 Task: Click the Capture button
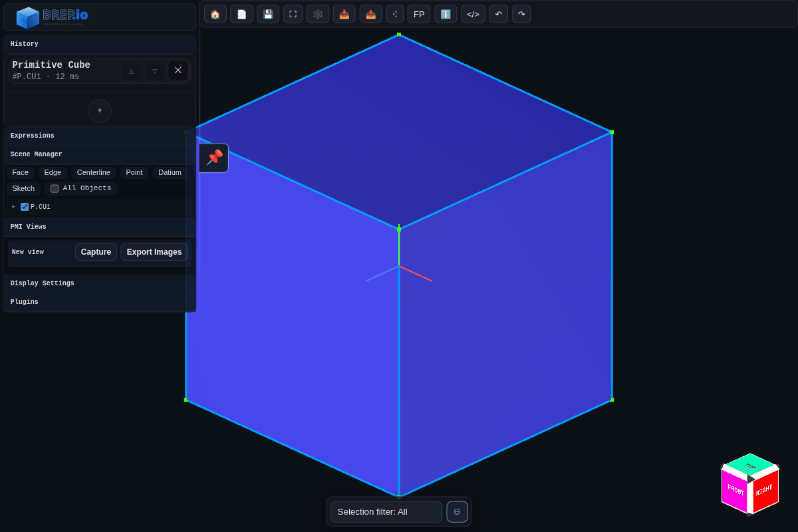[x=96, y=252]
